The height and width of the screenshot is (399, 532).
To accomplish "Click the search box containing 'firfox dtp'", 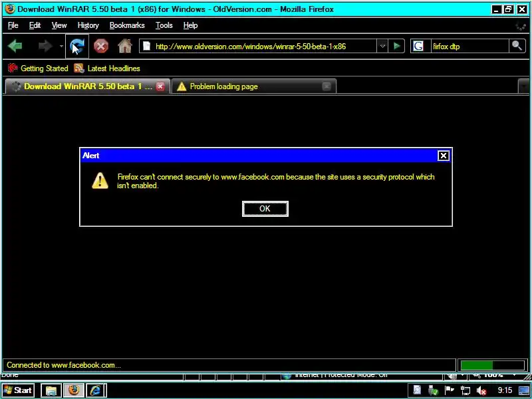I will pyautogui.click(x=469, y=46).
